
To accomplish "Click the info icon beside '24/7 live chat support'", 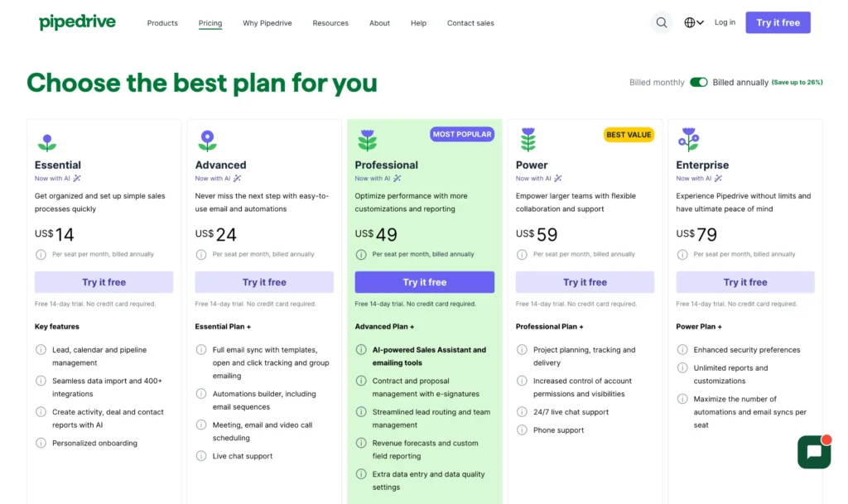I will (523, 411).
